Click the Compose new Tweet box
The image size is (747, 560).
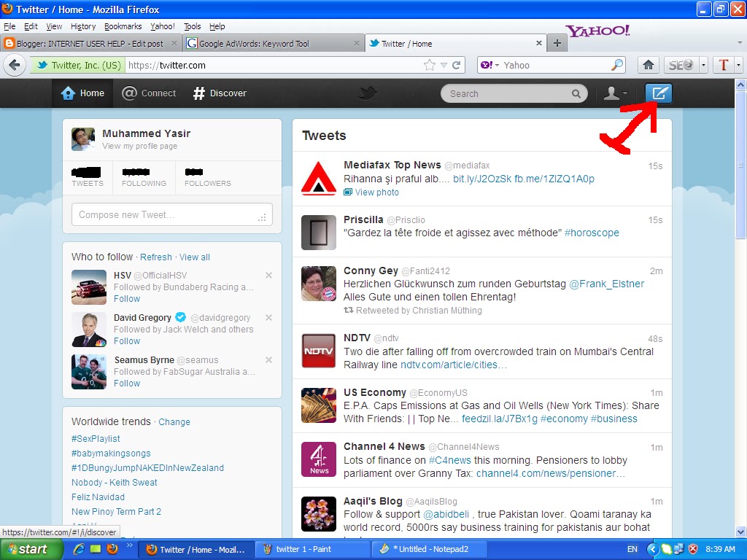pos(172,215)
